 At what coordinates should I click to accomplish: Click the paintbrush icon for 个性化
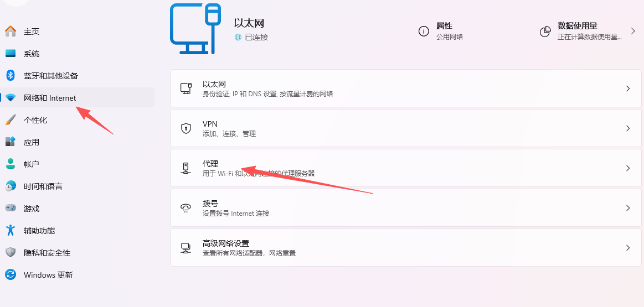(11, 120)
